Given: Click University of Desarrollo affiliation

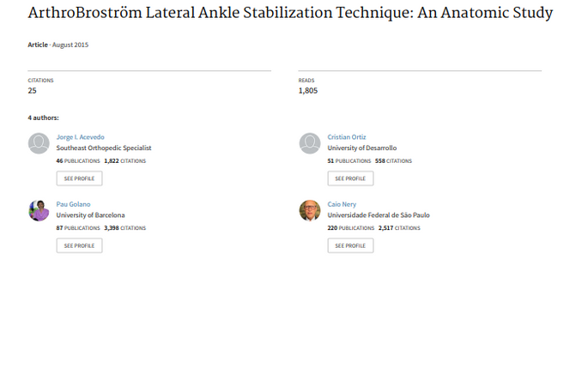Looking at the screenshot, I should [362, 148].
